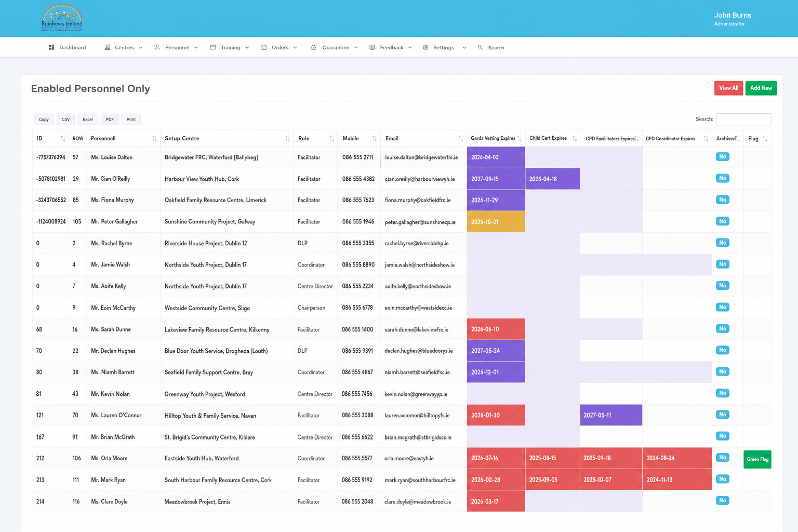
Task: Click the CSV export button
Action: click(x=65, y=119)
